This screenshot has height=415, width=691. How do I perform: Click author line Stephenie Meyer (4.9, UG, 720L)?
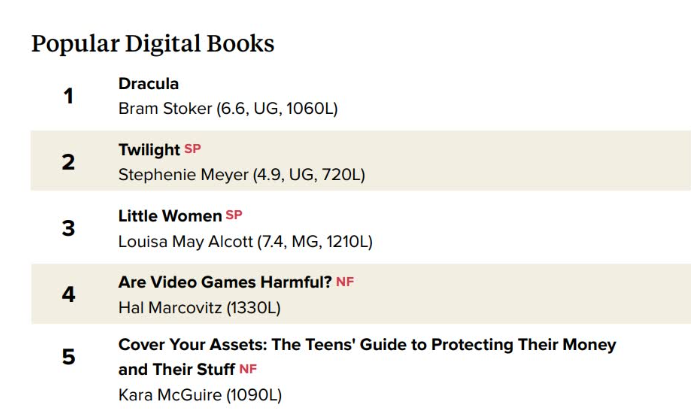[x=242, y=175]
